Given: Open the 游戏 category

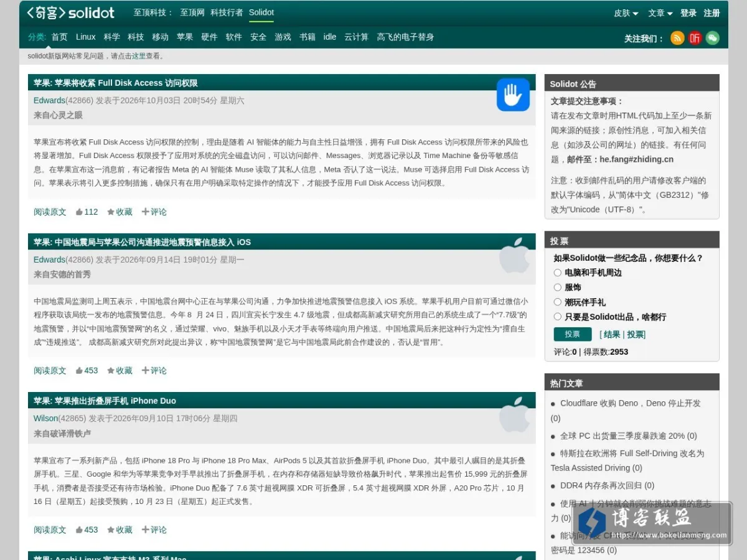Looking at the screenshot, I should click(x=283, y=37).
